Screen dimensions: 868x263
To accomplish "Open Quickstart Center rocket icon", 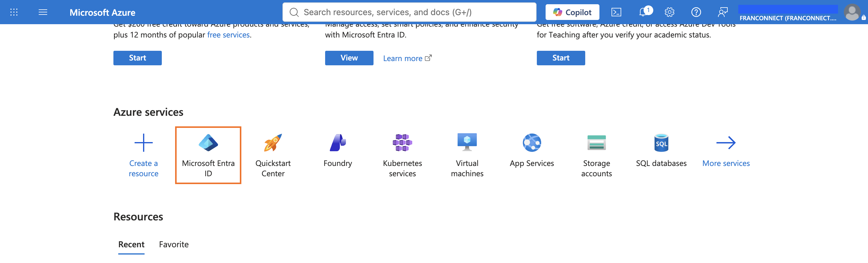I will (273, 143).
